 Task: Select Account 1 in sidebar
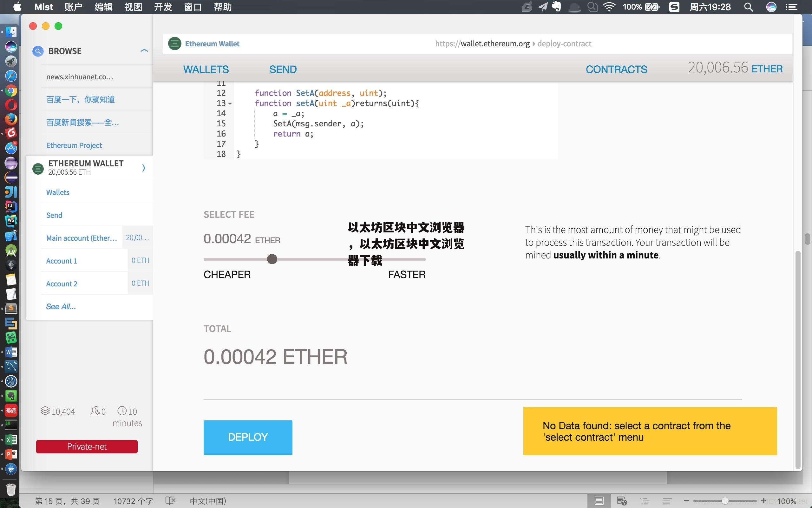62,261
